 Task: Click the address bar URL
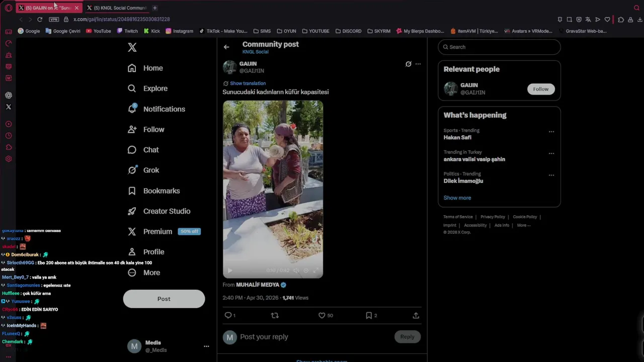[x=122, y=19]
